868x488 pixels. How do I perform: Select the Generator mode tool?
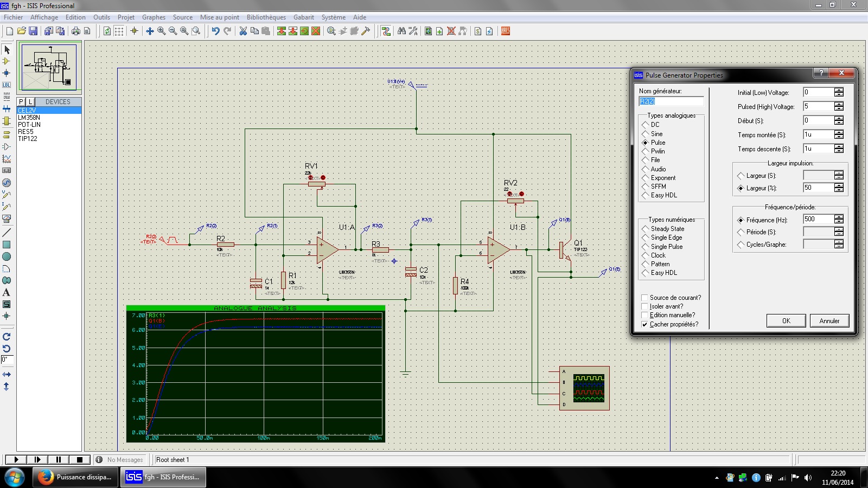pos(7,183)
